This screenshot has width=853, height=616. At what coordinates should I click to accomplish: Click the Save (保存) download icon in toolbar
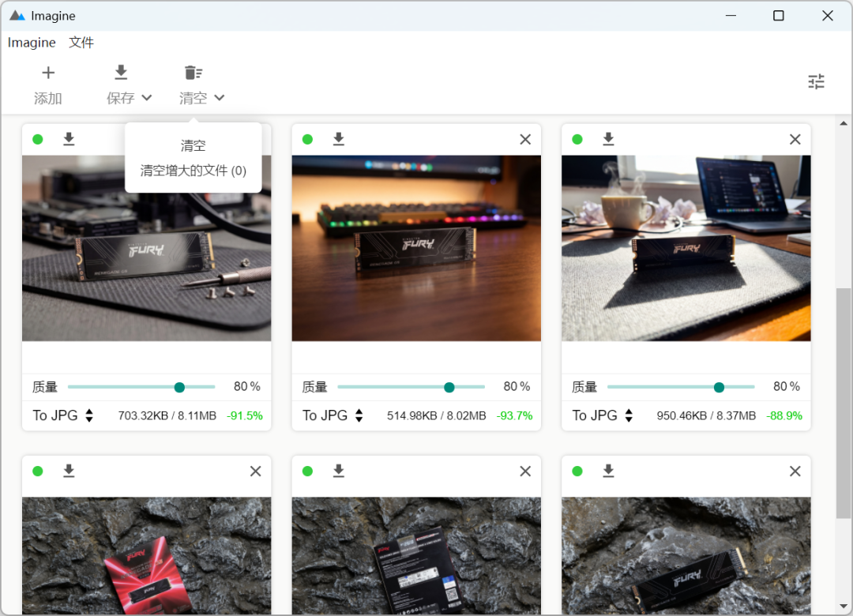coord(121,73)
